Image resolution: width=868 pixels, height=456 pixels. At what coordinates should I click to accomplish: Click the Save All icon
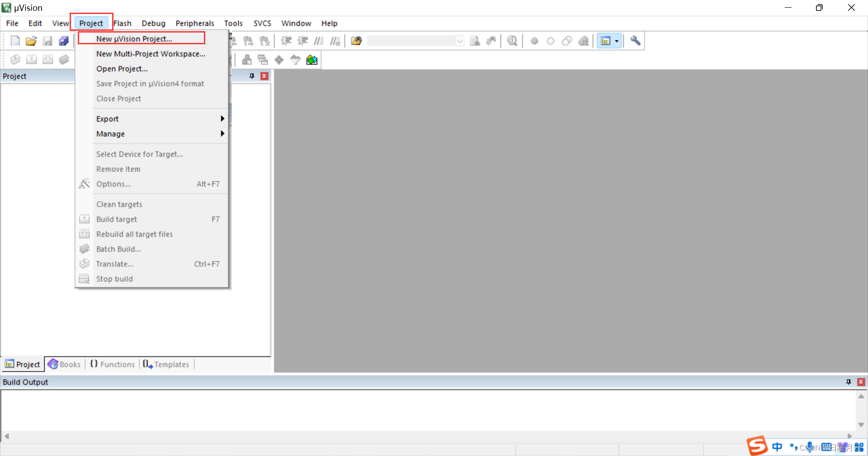(64, 41)
